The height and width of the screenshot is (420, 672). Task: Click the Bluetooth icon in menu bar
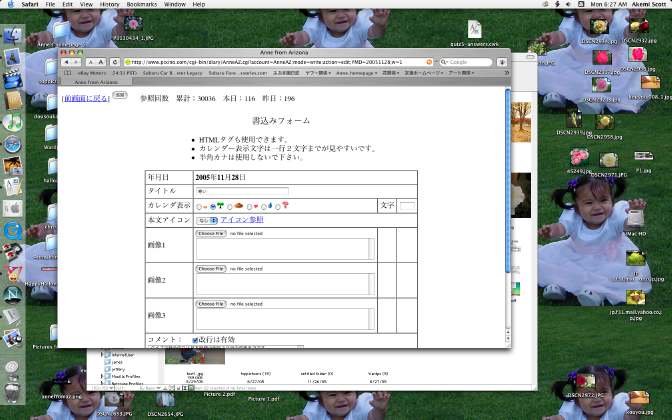pyautogui.click(x=557, y=4)
